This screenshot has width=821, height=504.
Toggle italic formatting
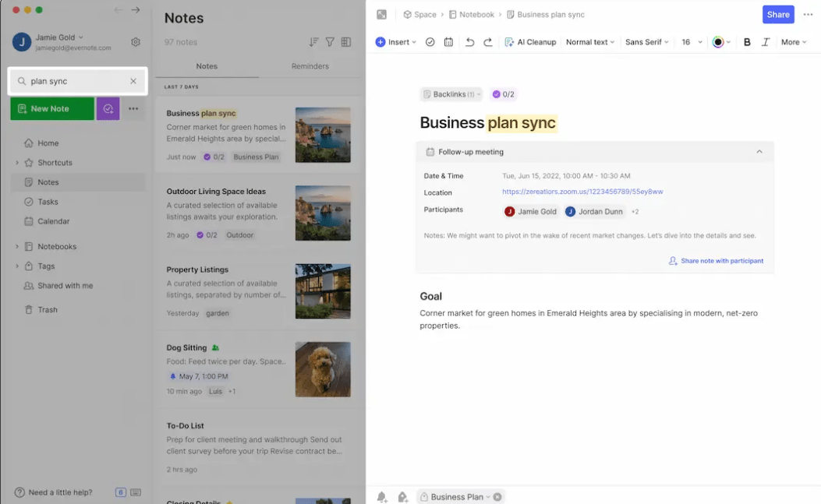click(766, 42)
